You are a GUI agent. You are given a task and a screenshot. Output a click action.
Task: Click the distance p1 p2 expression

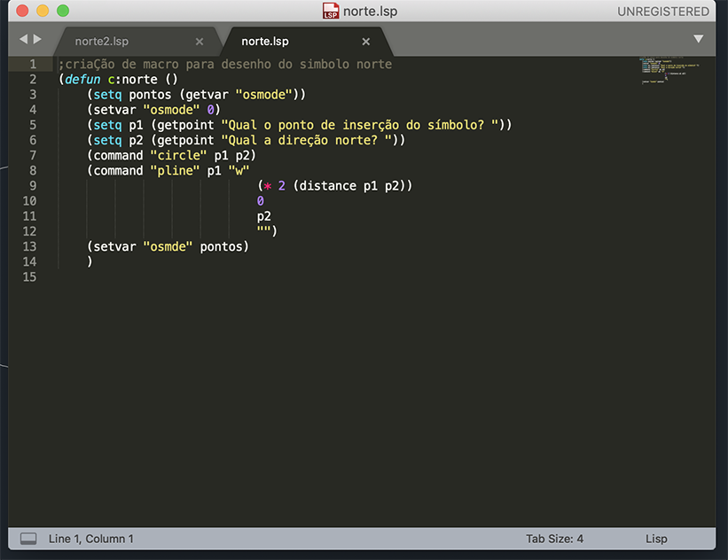point(349,186)
